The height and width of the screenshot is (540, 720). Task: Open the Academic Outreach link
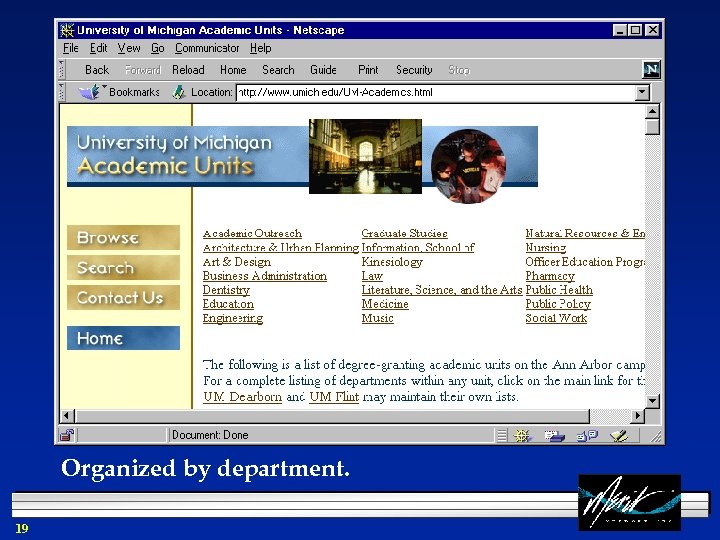point(252,233)
